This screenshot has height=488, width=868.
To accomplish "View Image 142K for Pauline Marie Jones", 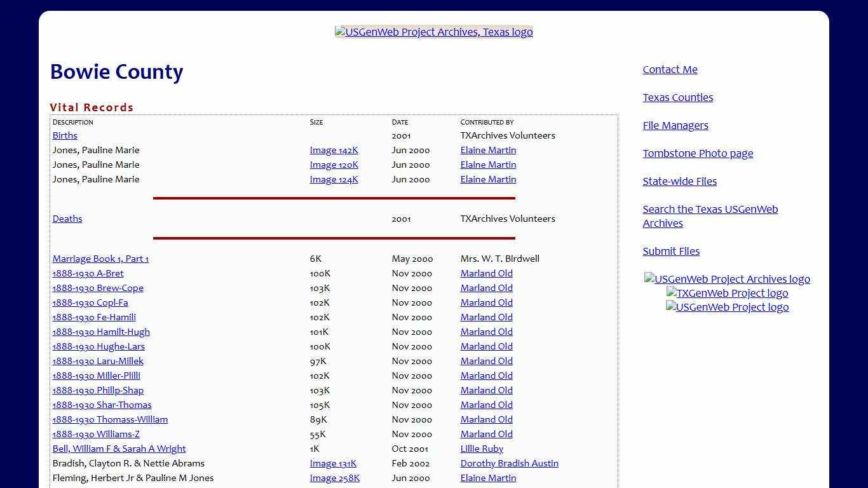I will tap(334, 150).
